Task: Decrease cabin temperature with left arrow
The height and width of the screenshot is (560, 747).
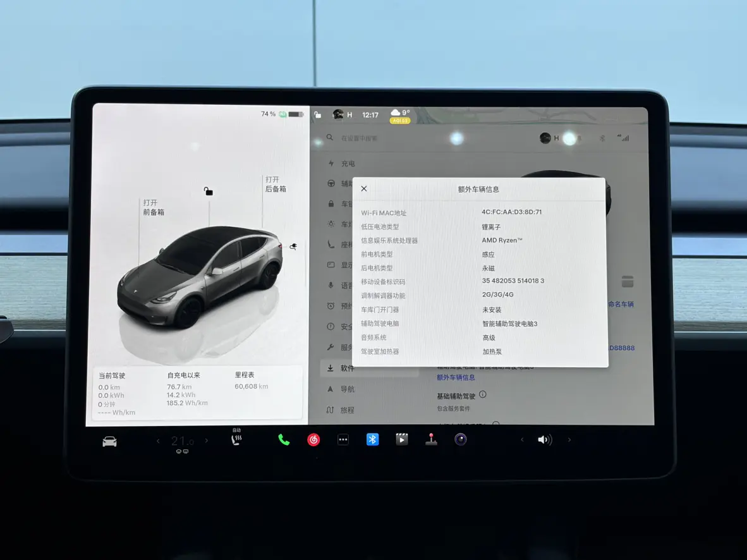Action: 158,441
